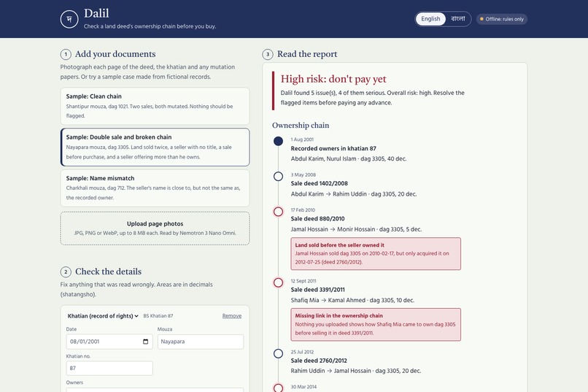
Task: Edit the Mouza field with Nayapara
Action: [201, 342]
